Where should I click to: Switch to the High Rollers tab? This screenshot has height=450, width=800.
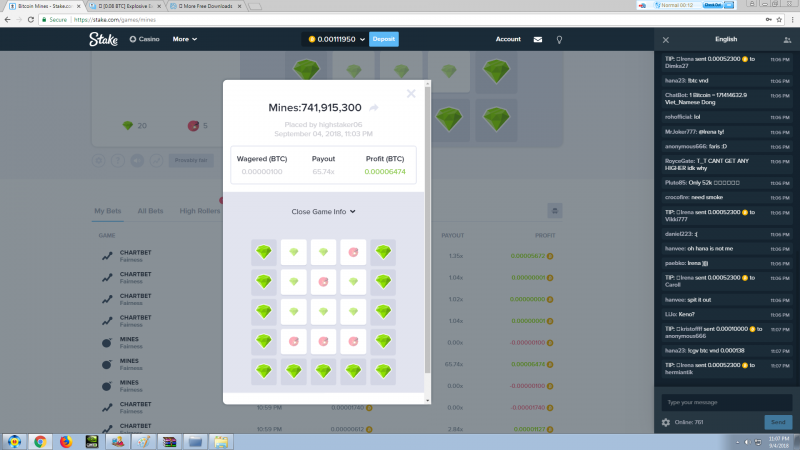[200, 211]
